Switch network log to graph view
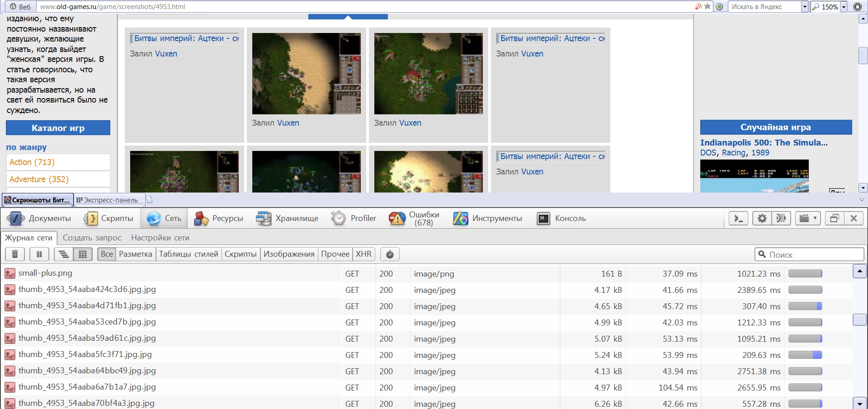 click(64, 254)
